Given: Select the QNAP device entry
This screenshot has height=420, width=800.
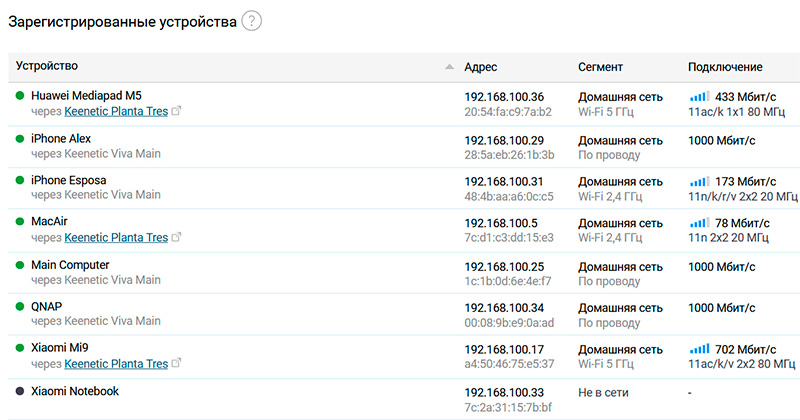Looking at the screenshot, I should pyautogui.click(x=48, y=307).
